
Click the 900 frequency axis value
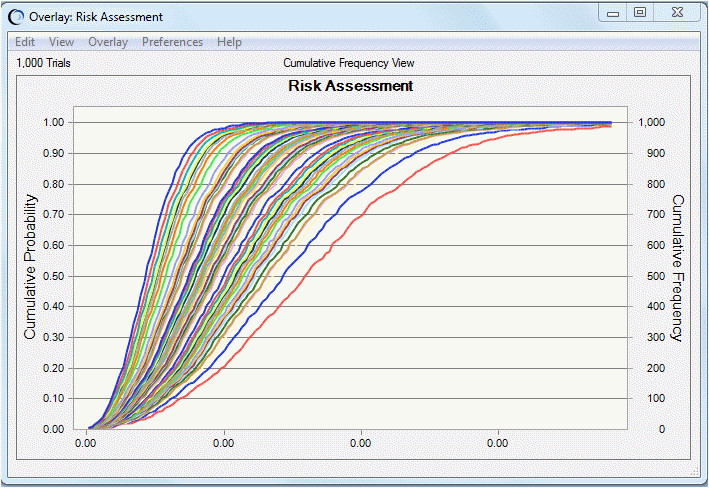pyautogui.click(x=656, y=153)
